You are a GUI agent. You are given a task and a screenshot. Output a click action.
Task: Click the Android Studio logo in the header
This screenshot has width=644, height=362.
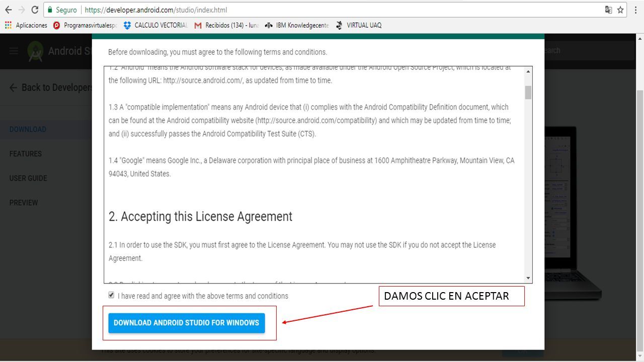point(35,51)
